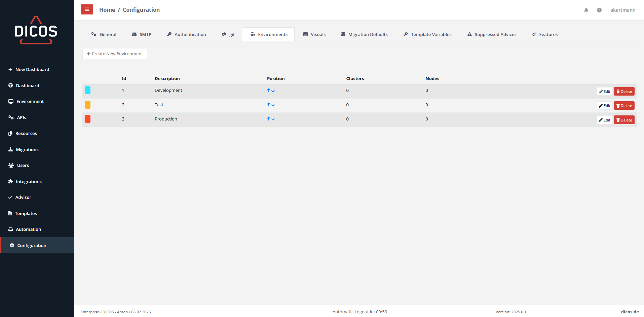Click the DICOS logo
This screenshot has height=317, width=644.
36,30
